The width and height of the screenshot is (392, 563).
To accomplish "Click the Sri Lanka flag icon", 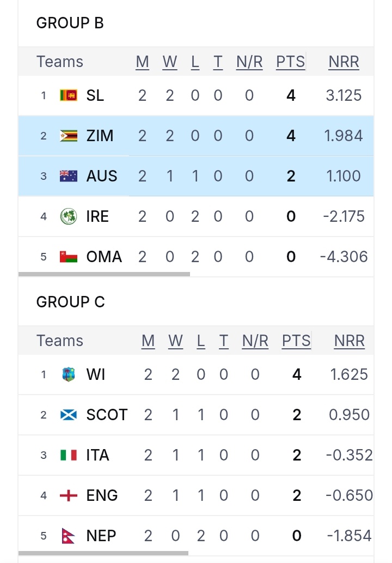I will [69, 96].
